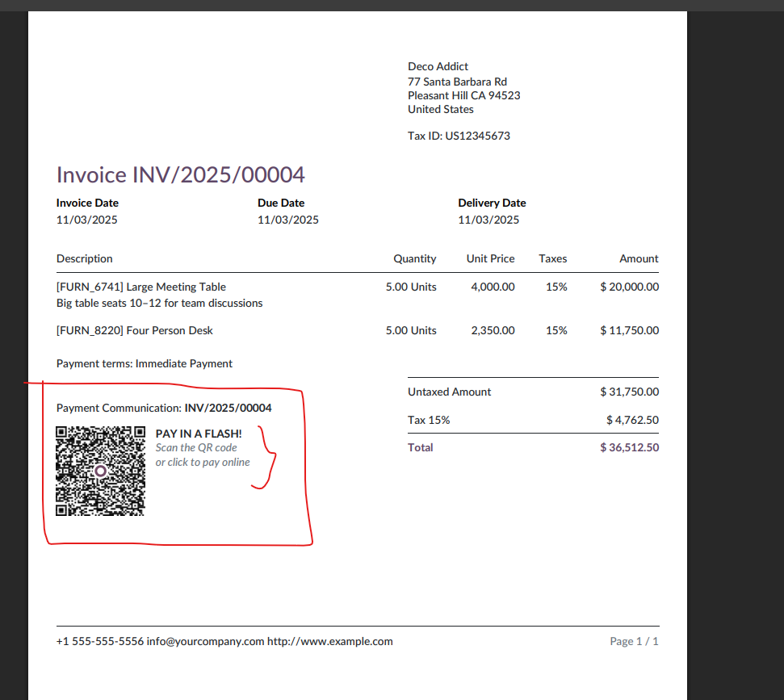Screen dimensions: 784x700
Task: Click the Total amount $ 36,512.50
Action: [629, 447]
